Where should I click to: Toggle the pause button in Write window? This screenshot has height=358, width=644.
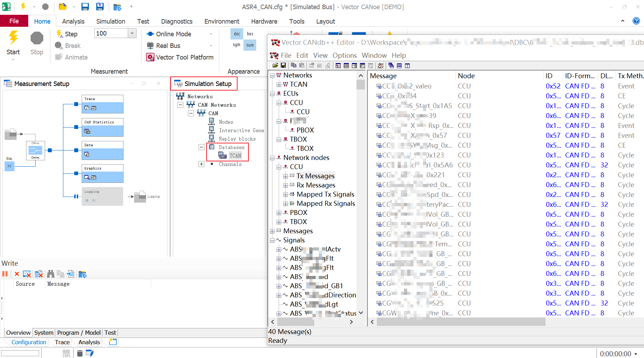[5, 274]
